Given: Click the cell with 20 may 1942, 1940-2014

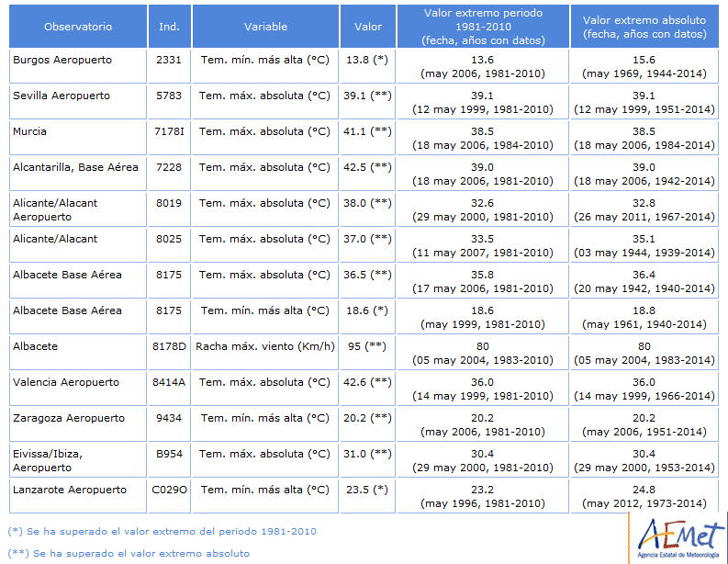Looking at the screenshot, I should point(644,281).
